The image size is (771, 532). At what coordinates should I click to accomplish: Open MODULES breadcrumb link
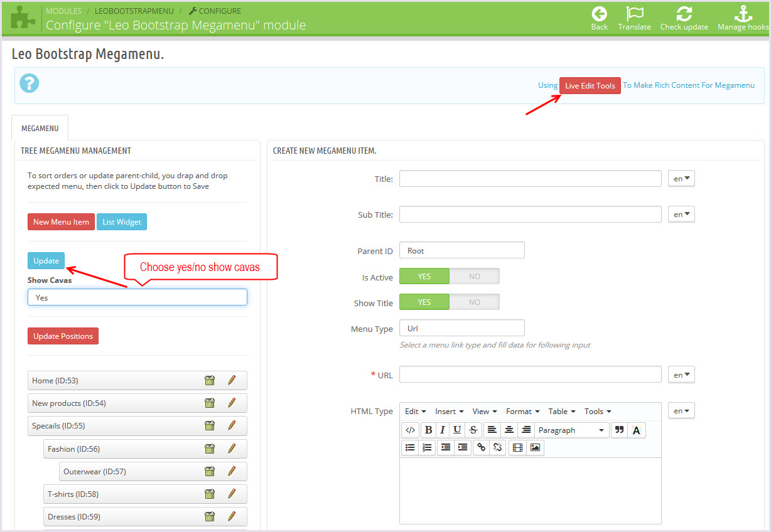coord(63,11)
